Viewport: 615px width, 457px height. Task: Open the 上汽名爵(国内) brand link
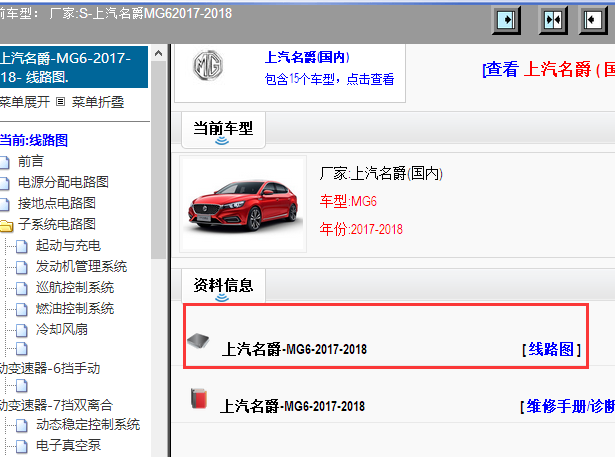[307, 57]
